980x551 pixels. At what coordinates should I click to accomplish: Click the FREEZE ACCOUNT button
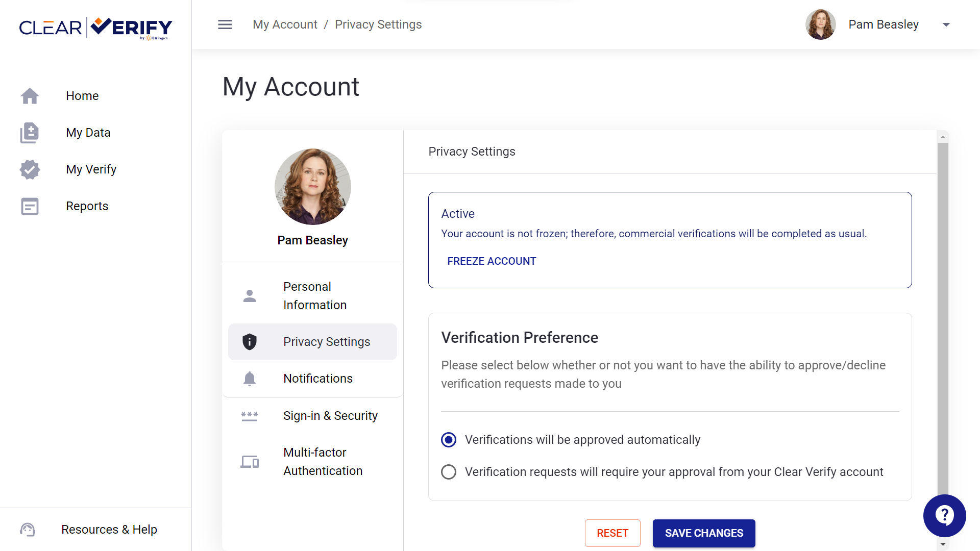click(492, 261)
